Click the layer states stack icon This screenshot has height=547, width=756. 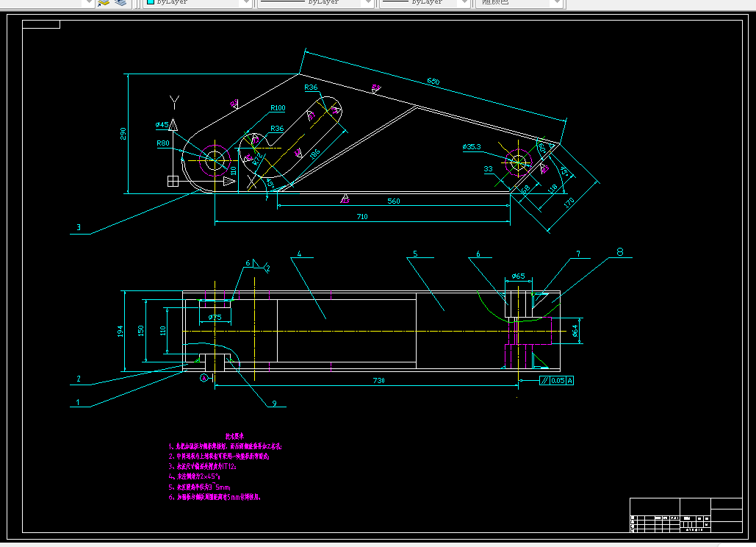(x=120, y=2)
